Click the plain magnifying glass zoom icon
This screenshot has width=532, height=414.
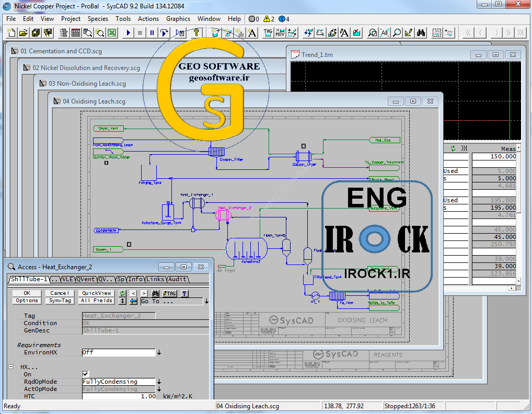[x=397, y=33]
